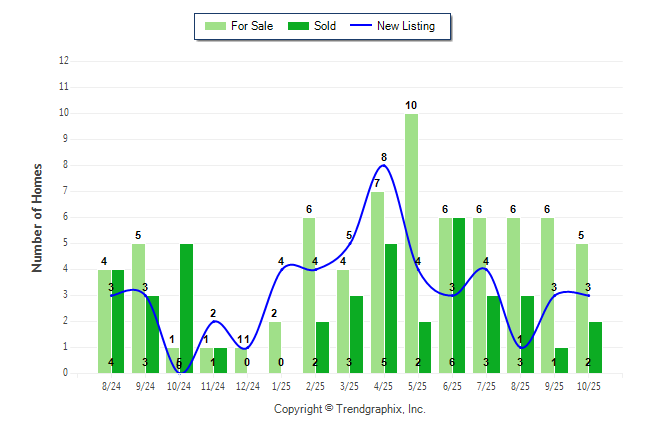Image resolution: width=646 pixels, height=434 pixels.
Task: Click the 4/25 For Sale bar showing 7
Action: click(377, 282)
